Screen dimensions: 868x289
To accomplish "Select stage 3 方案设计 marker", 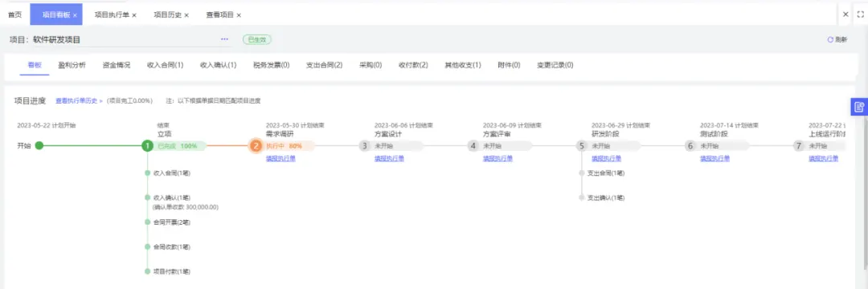I will click(364, 146).
